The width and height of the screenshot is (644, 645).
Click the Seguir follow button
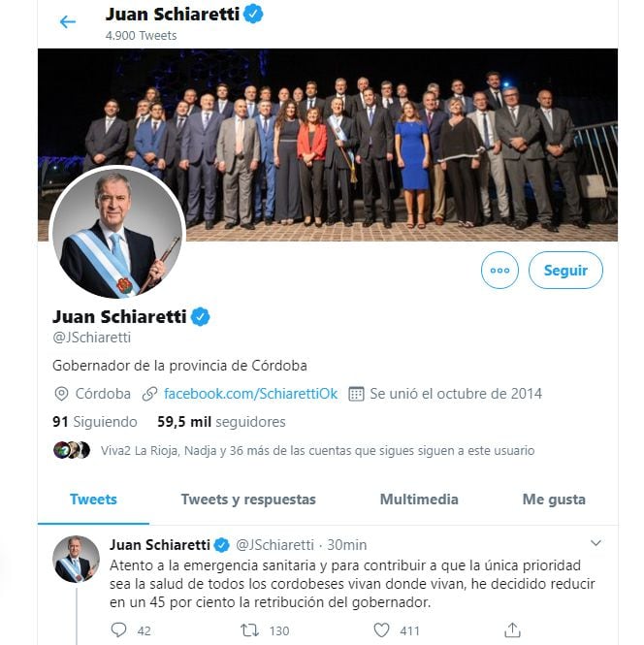click(565, 271)
